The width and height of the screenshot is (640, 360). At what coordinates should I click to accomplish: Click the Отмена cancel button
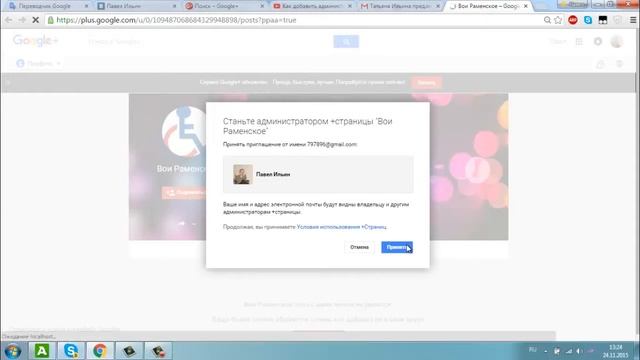(x=359, y=247)
